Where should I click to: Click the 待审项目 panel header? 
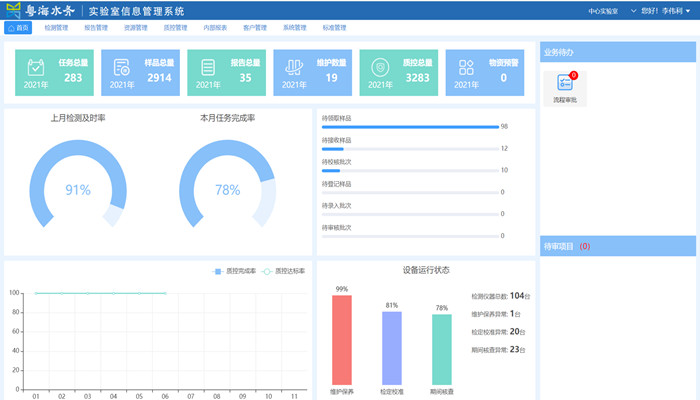coord(617,245)
